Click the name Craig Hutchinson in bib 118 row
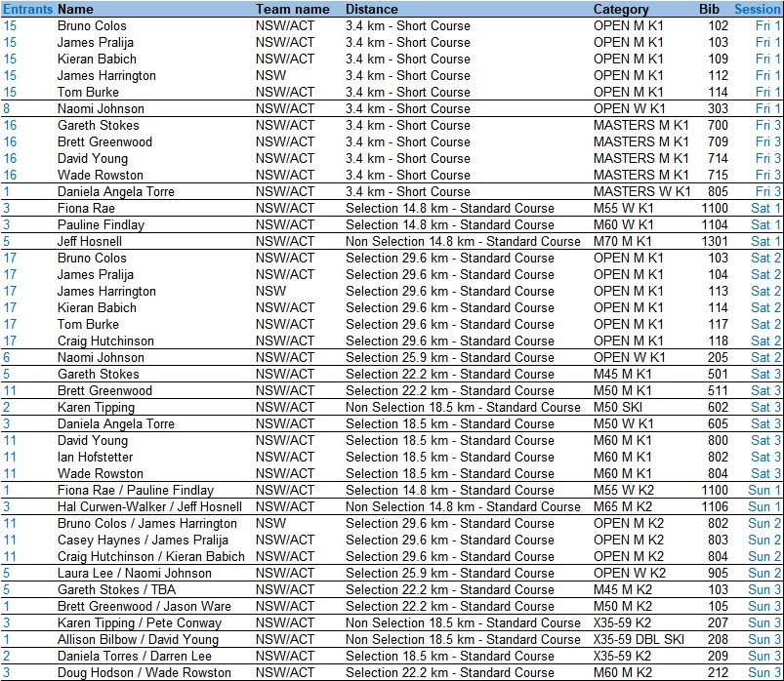Screen dimensions: 784x681 tap(105, 341)
